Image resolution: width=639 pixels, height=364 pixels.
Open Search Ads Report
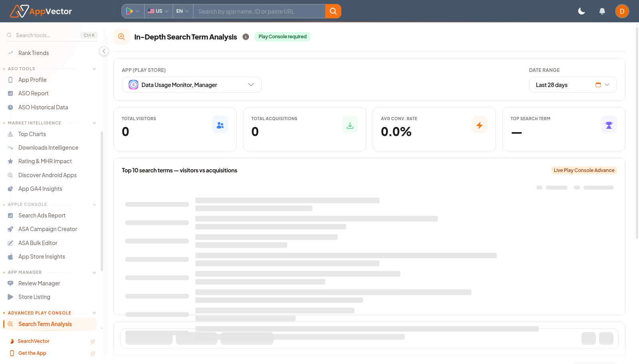click(42, 216)
